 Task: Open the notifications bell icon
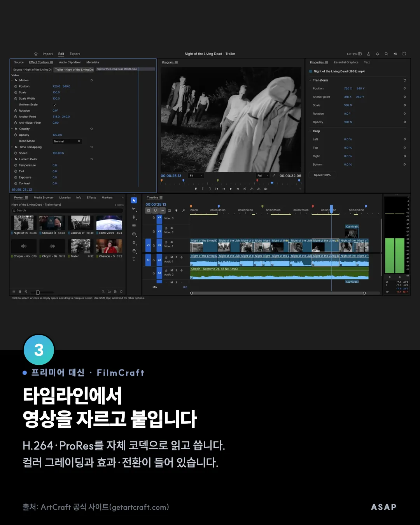tap(377, 54)
